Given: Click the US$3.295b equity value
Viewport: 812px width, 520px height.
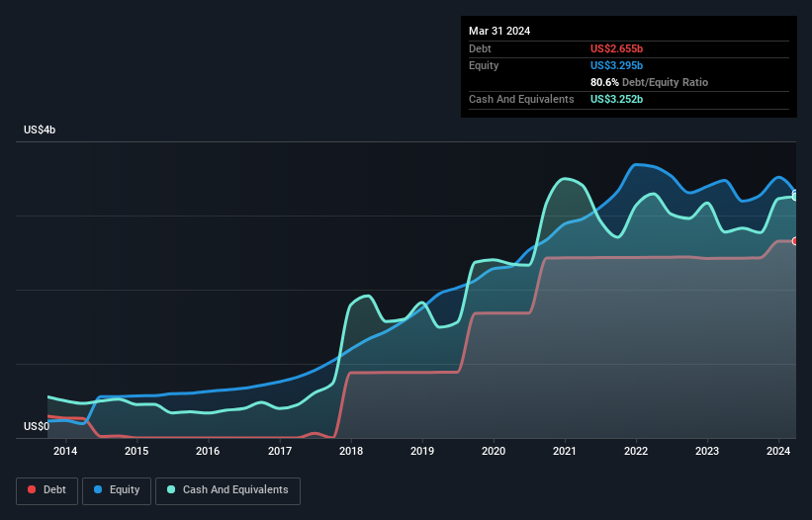Looking at the screenshot, I should pos(616,65).
